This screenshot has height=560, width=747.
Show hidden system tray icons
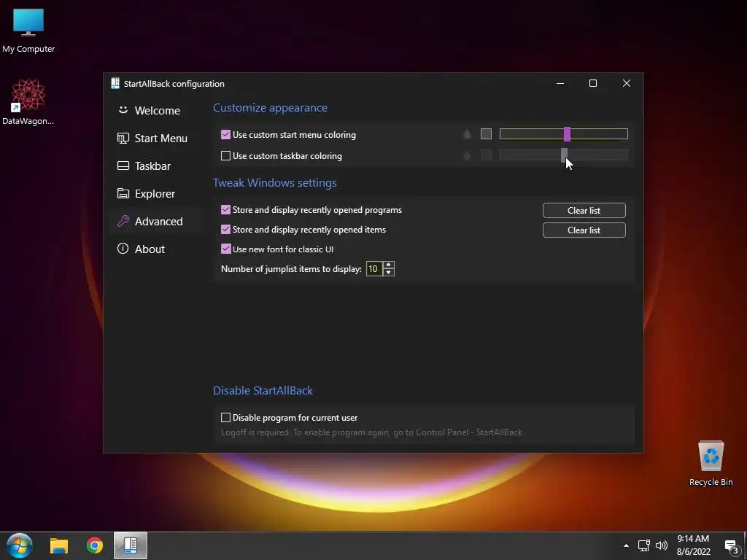pyautogui.click(x=626, y=545)
